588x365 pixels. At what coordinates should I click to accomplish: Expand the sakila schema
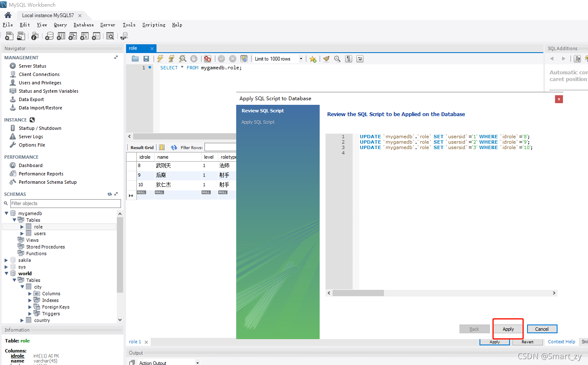6,260
